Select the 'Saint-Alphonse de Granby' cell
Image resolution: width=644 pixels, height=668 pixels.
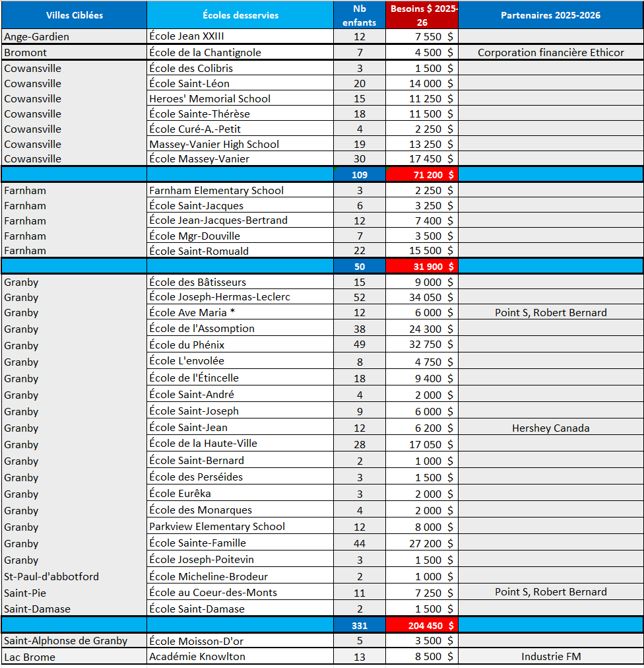click(x=74, y=641)
